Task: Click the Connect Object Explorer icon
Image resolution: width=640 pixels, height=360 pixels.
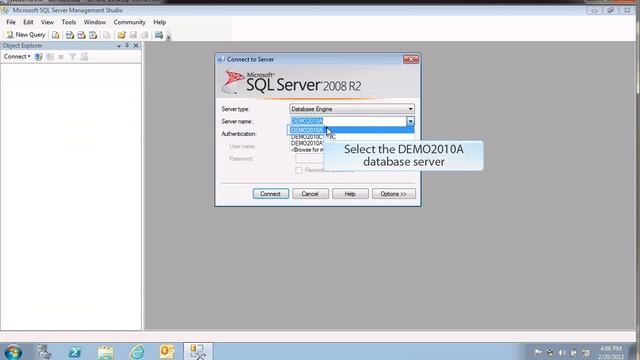Action: (38, 57)
